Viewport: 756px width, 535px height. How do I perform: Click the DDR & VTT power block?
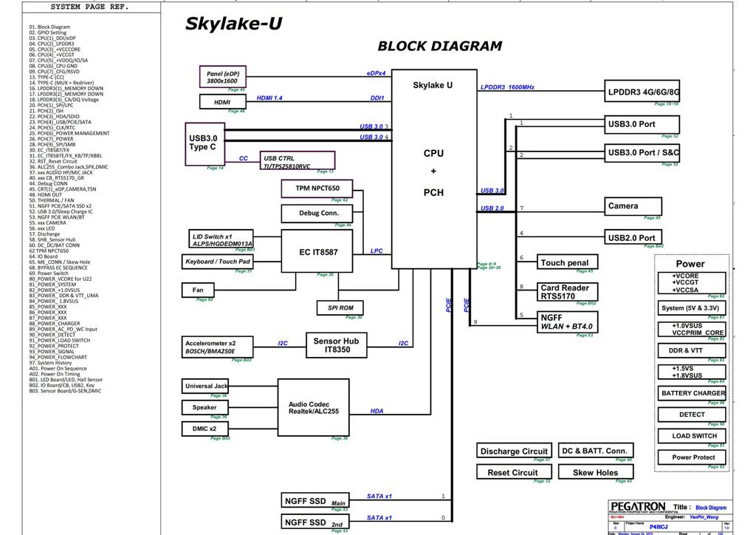[691, 351]
